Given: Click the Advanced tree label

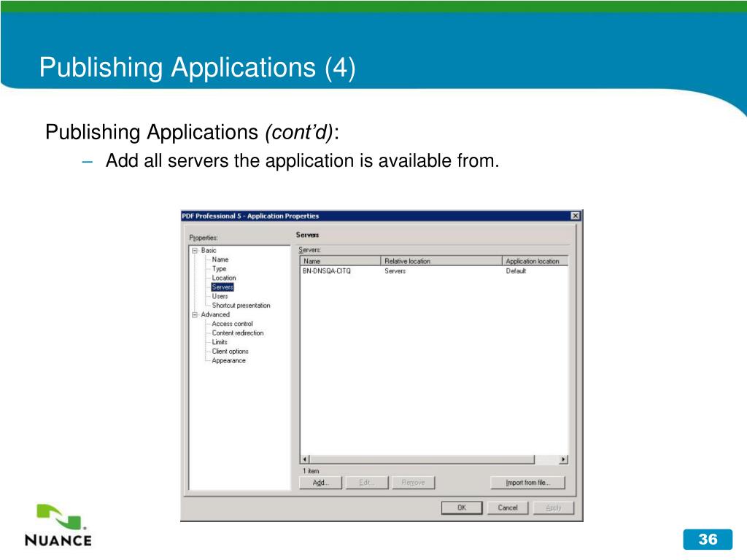Looking at the screenshot, I should (215, 315).
